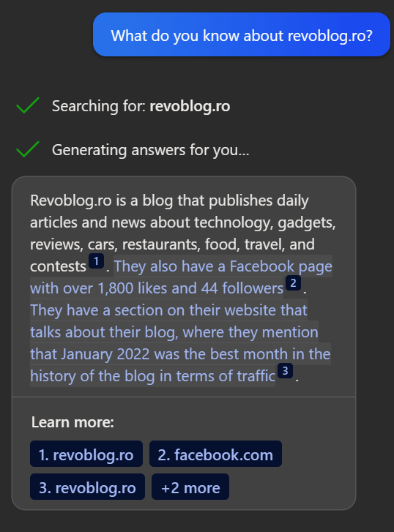The height and width of the screenshot is (532, 394).
Task: Open citation superscript 1 after contests
Action: tap(96, 261)
